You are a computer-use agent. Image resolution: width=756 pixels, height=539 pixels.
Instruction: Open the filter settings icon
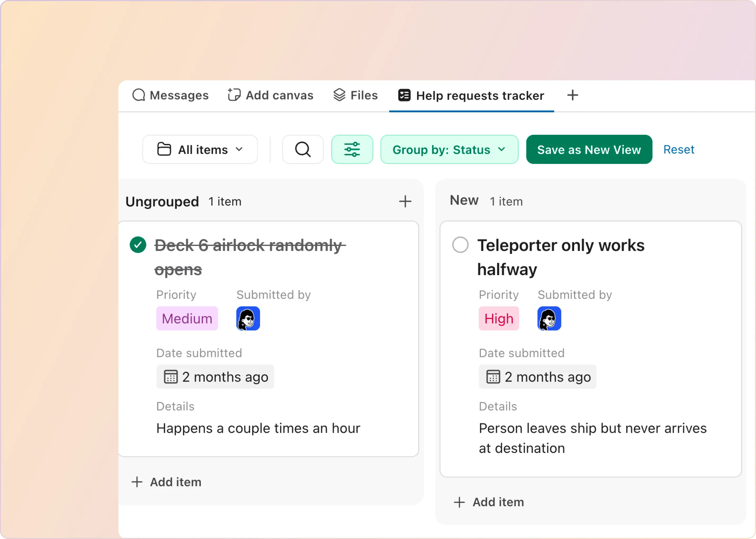point(352,149)
